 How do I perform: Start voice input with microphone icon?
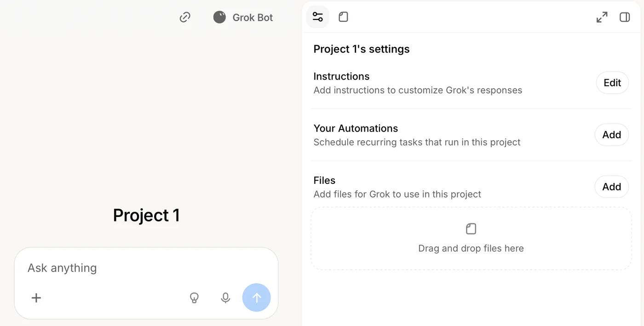[225, 298]
